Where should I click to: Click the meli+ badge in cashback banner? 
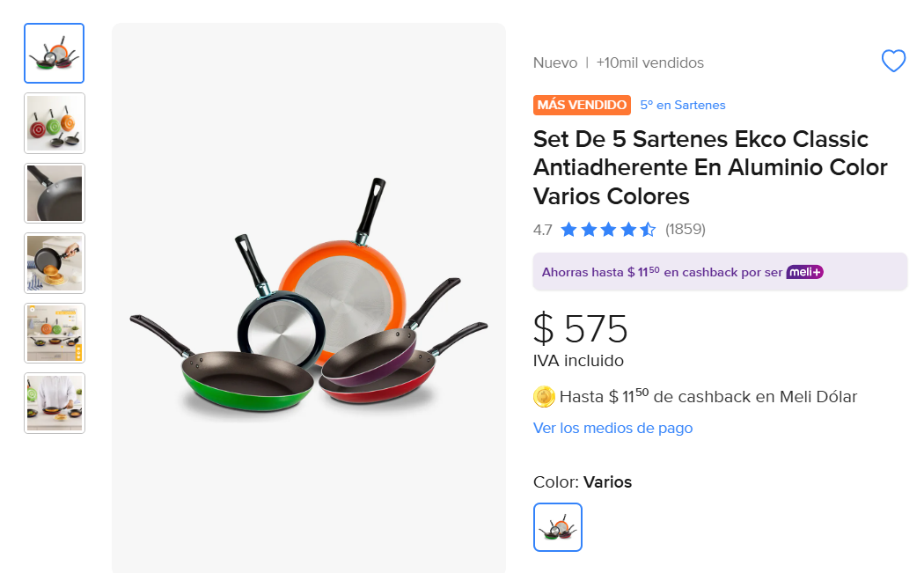coord(804,272)
